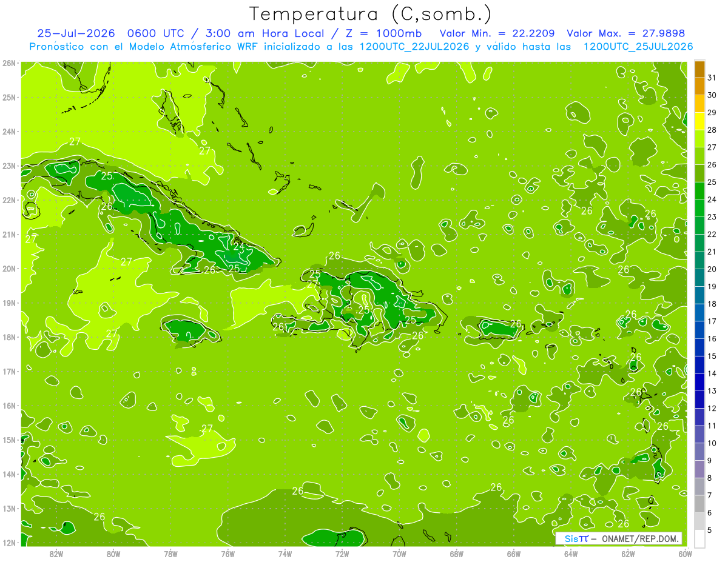Click the SisTT ONAMET/REP.DOM. logo box

pos(619,538)
